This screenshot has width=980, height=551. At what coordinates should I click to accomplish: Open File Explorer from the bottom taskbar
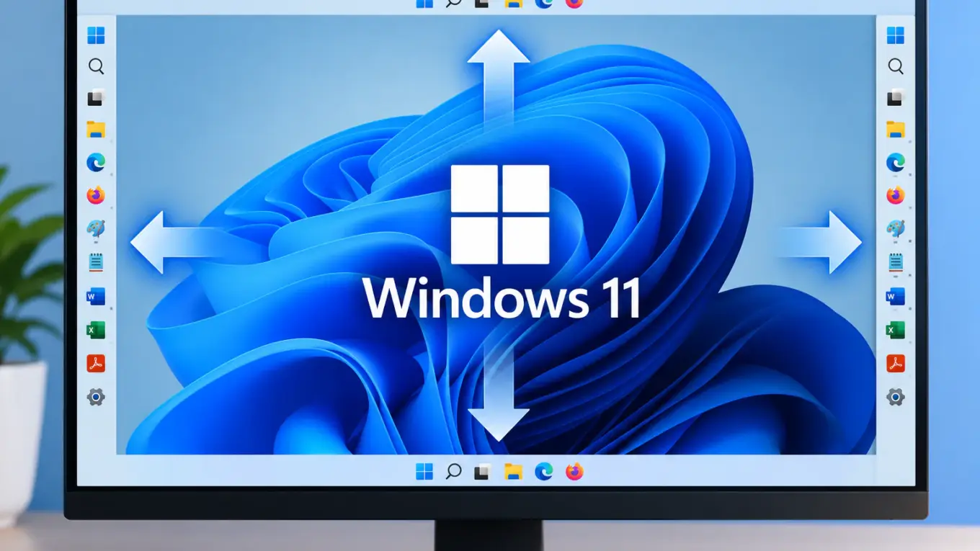pyautogui.click(x=513, y=472)
